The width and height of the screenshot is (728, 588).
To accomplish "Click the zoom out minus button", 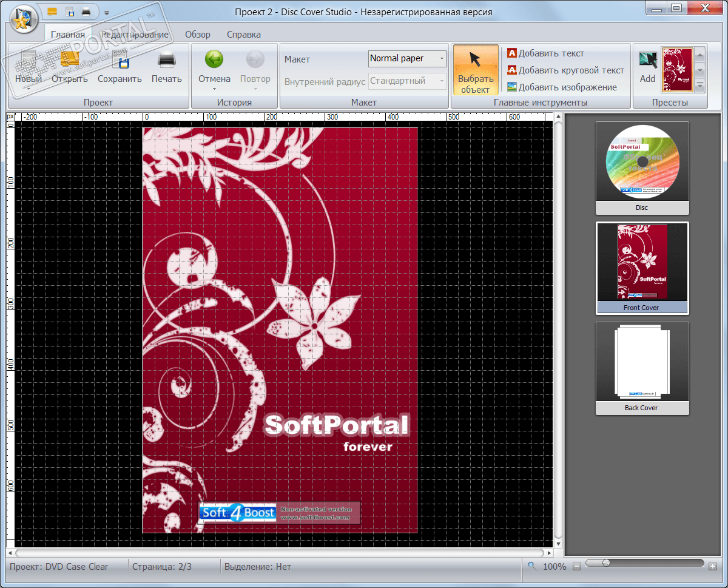I will (577, 567).
